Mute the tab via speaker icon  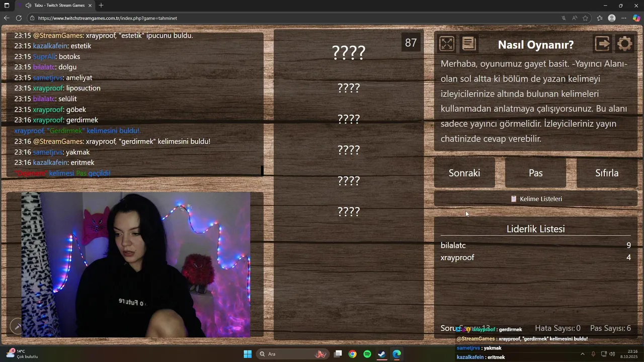click(x=28, y=6)
